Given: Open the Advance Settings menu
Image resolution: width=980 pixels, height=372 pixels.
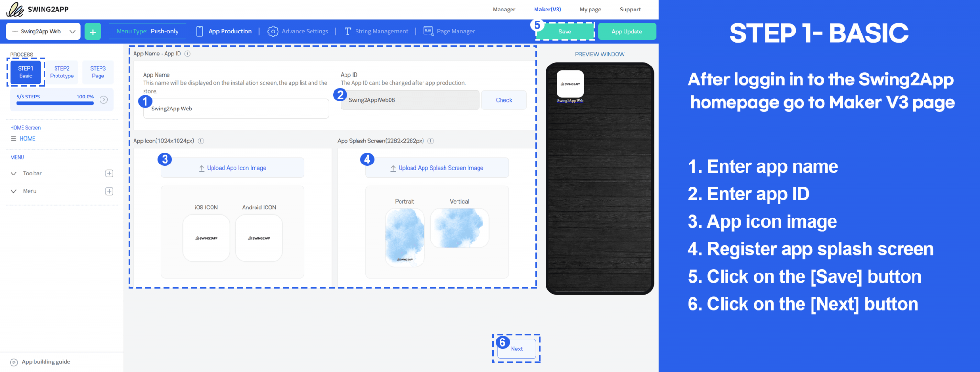Looking at the screenshot, I should [x=298, y=32].
